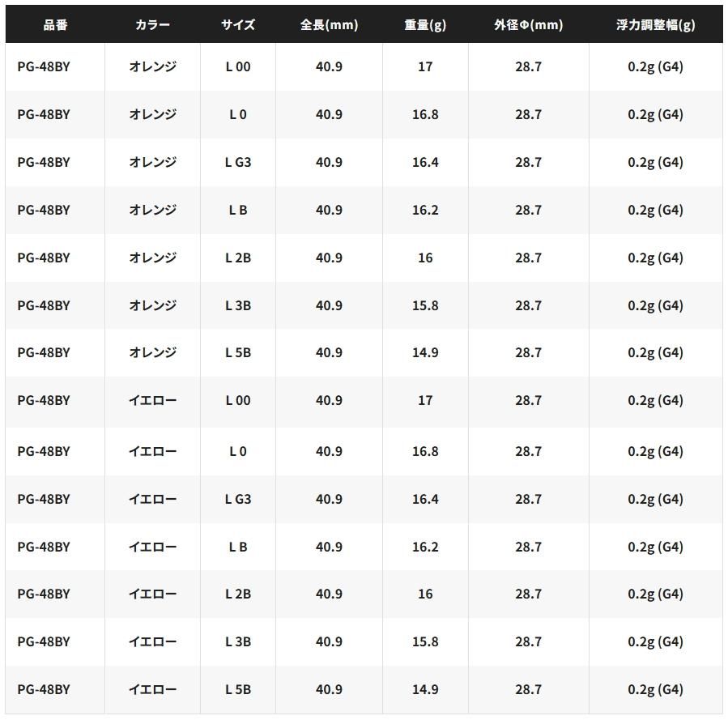
Task: Select size L G3 in the オレンジ rows
Action: (x=238, y=162)
